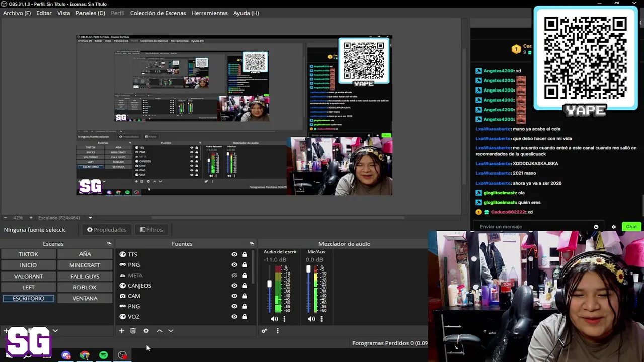This screenshot has width=644, height=362.
Task: Click OBS icon in the taskbar
Action: [122, 355]
